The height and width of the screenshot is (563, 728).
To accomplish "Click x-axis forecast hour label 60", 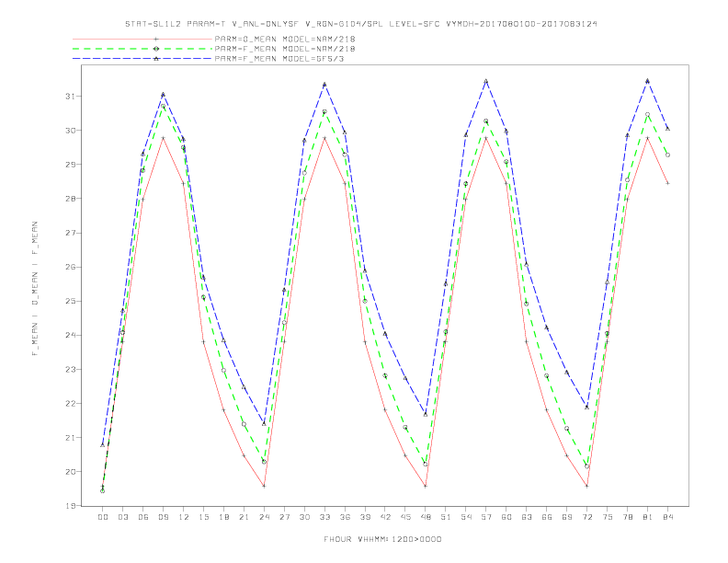I will [x=506, y=517].
